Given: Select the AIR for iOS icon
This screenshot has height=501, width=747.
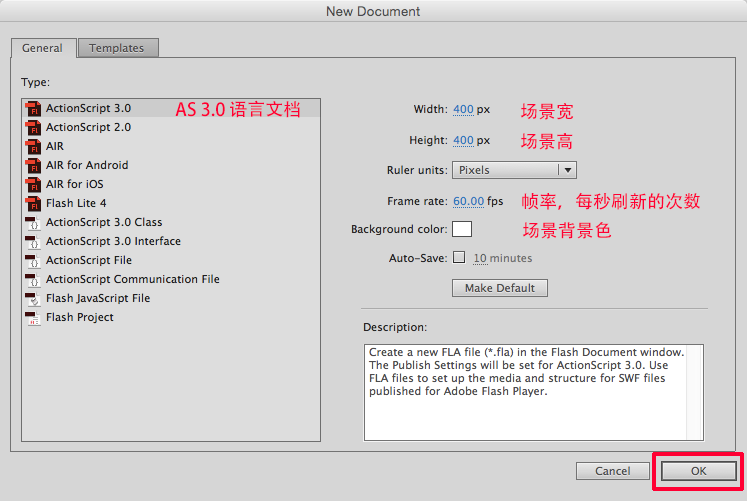Looking at the screenshot, I should (x=33, y=184).
